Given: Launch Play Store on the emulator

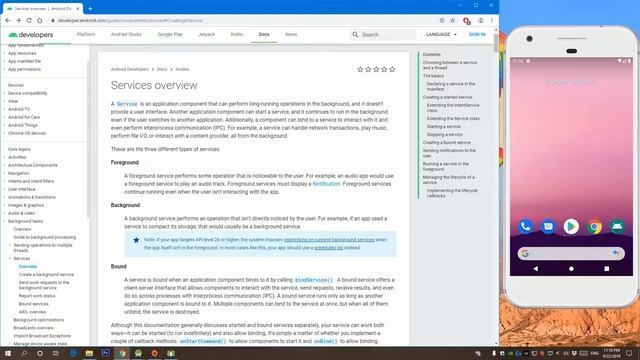Looking at the screenshot, I should click(x=571, y=227).
